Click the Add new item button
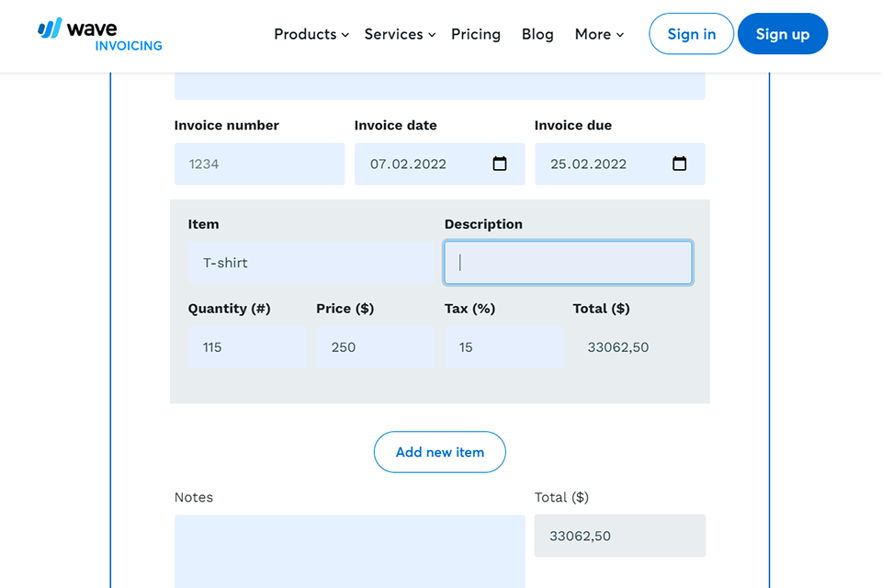Image resolution: width=882 pixels, height=588 pixels. tap(439, 452)
